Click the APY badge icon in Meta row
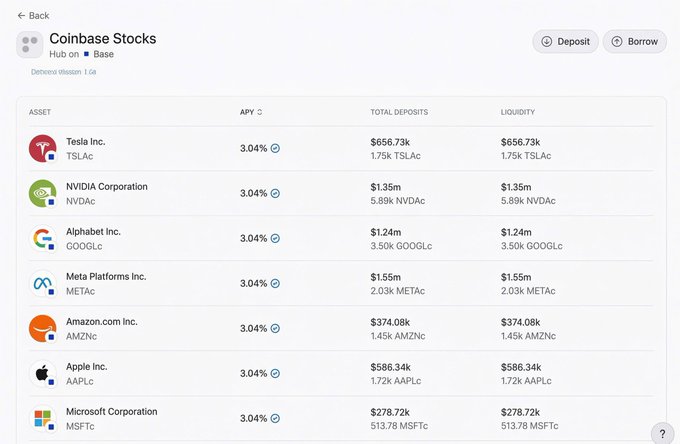680x444 pixels. 275,284
